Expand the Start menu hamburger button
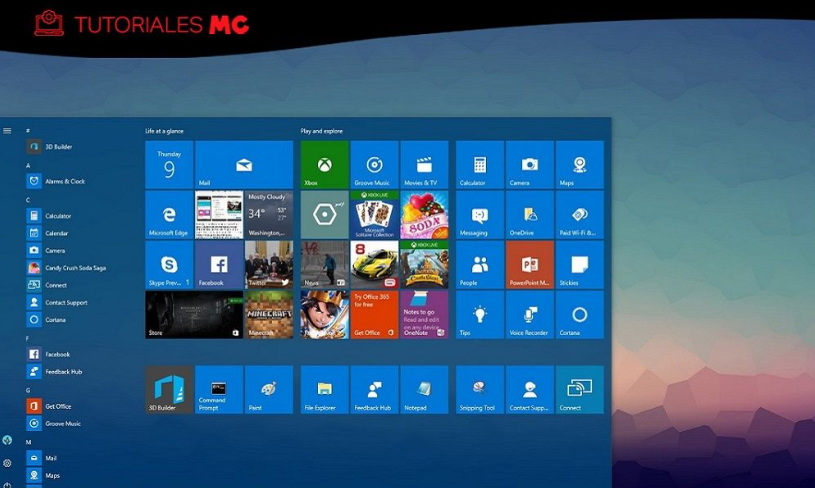 7,131
